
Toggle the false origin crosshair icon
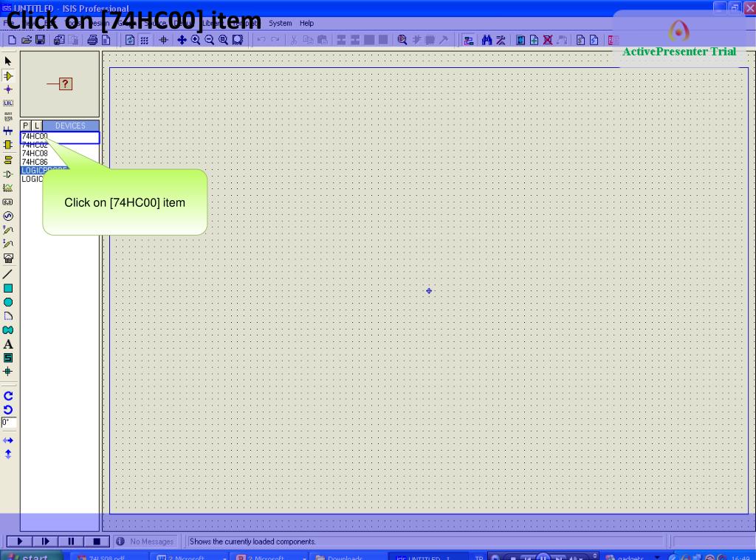[x=163, y=40]
